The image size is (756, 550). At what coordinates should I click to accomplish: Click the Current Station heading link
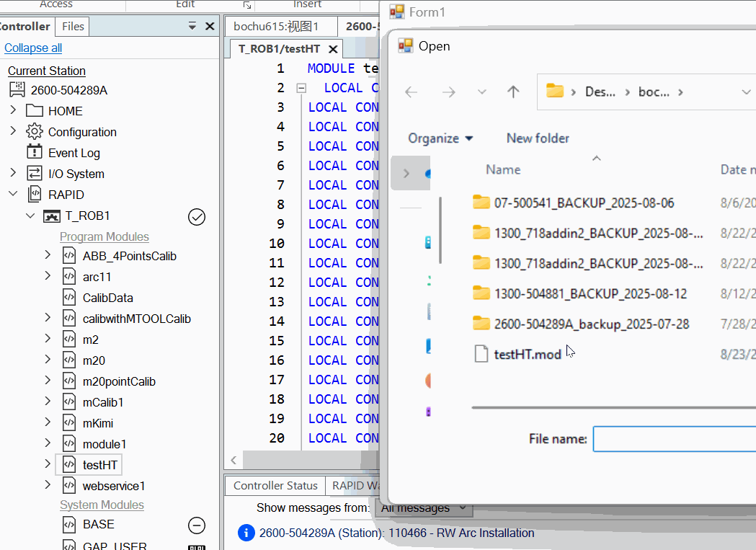(x=47, y=71)
